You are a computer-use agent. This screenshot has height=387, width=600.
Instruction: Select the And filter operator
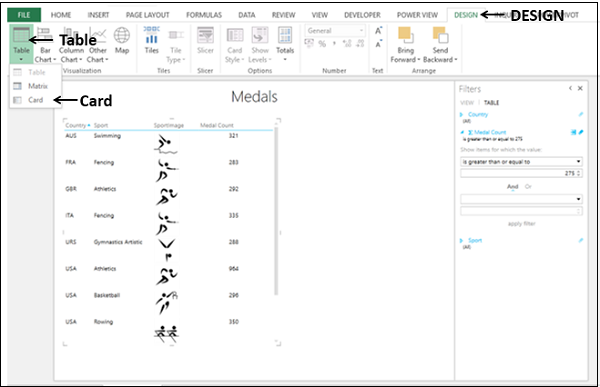[512, 187]
